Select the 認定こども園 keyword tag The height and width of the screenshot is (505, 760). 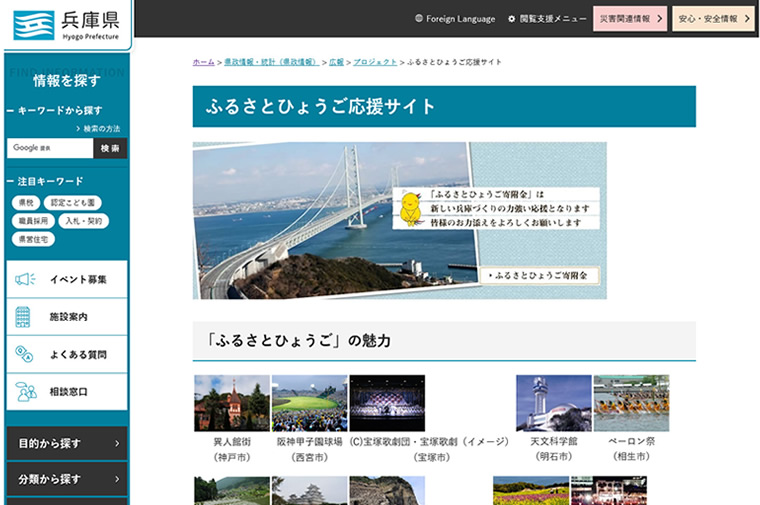[x=73, y=203]
